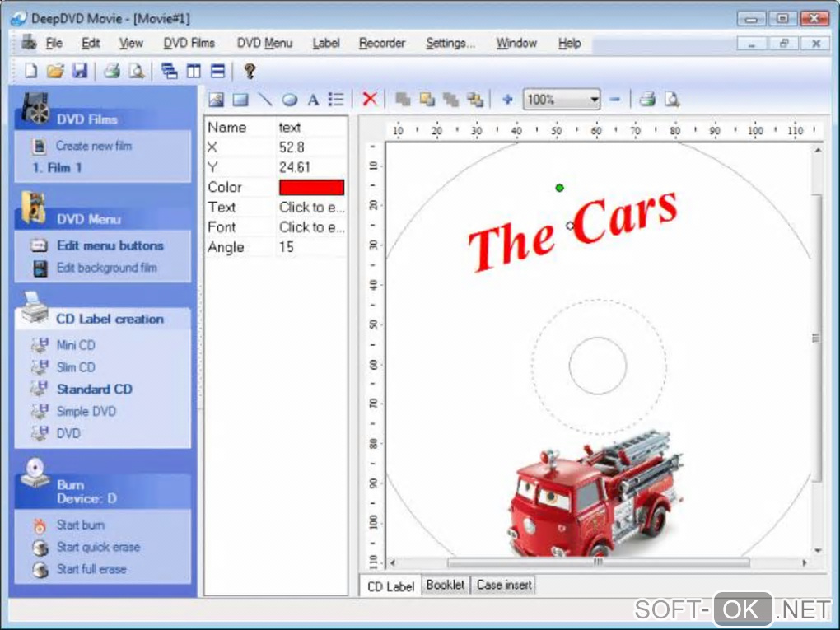
Task: Select the Rectangle shape tool
Action: pos(240,100)
